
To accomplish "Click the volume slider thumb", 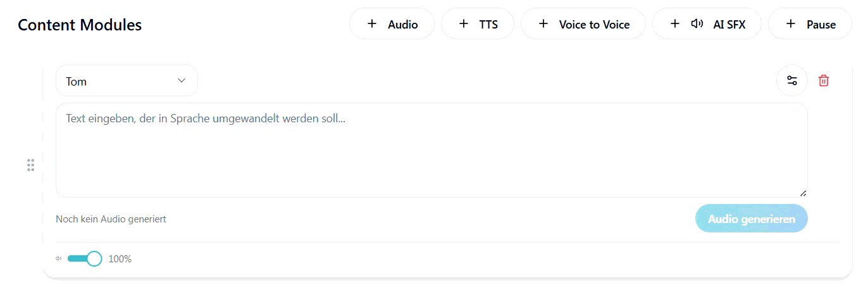I will [x=94, y=258].
